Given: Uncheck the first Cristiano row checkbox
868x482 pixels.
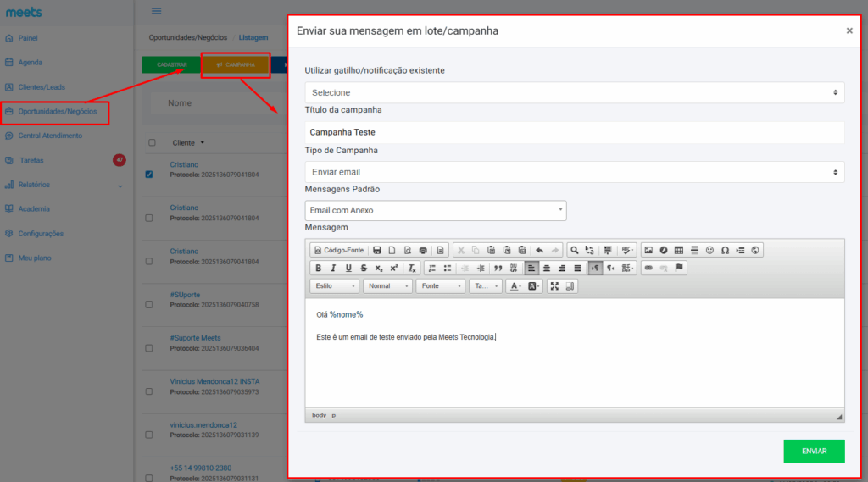Looking at the screenshot, I should 149,175.
